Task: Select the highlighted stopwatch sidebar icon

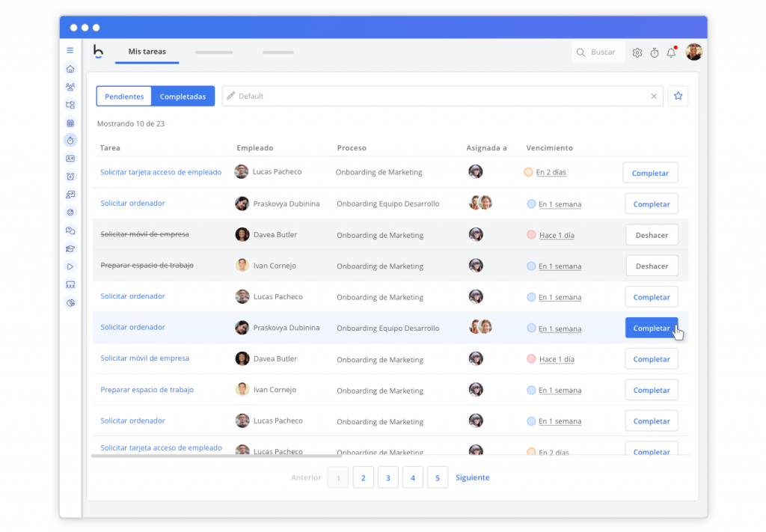Action: pos(70,141)
